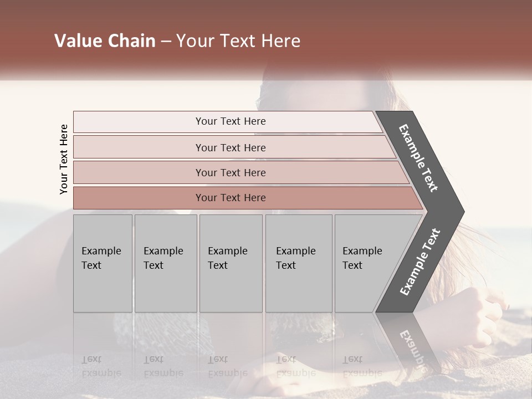This screenshot has height=399, width=532.
Task: Select the second gray 'Example Text' box
Action: pos(166,263)
